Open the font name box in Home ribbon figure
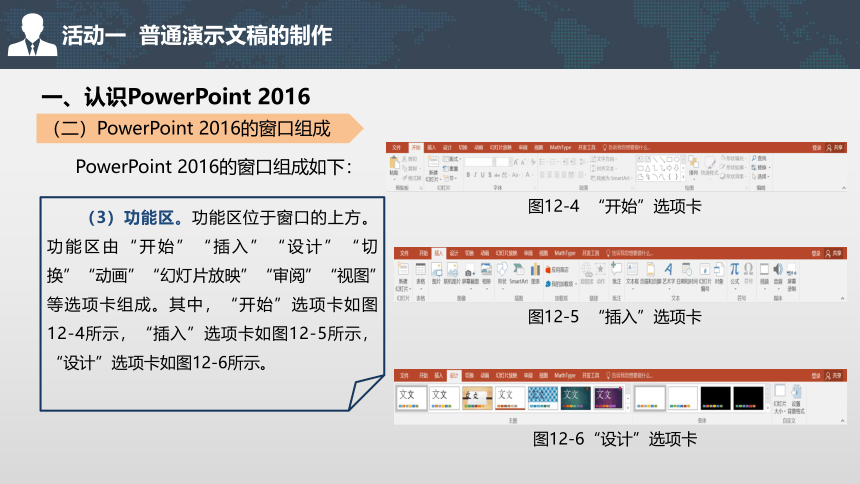860x484 pixels. pos(478,162)
